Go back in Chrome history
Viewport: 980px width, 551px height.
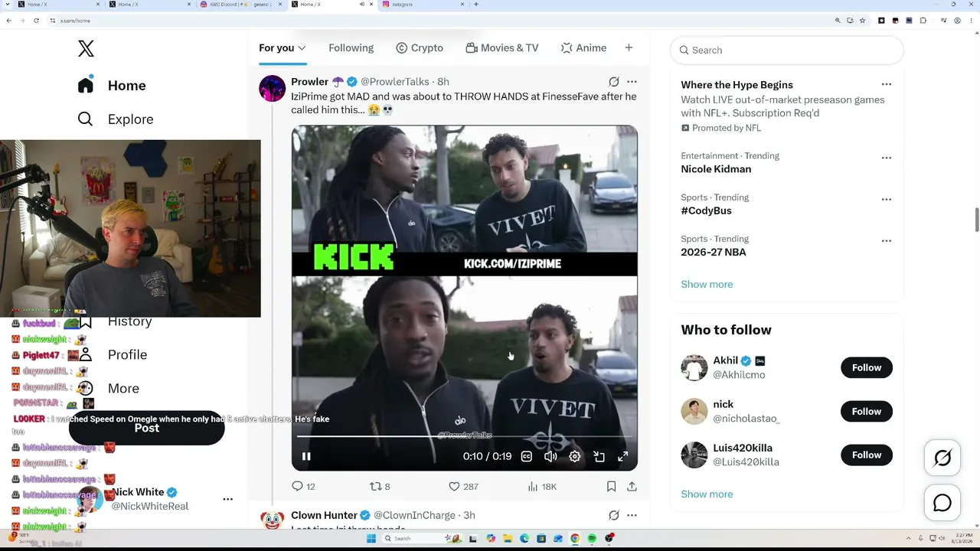(8, 21)
